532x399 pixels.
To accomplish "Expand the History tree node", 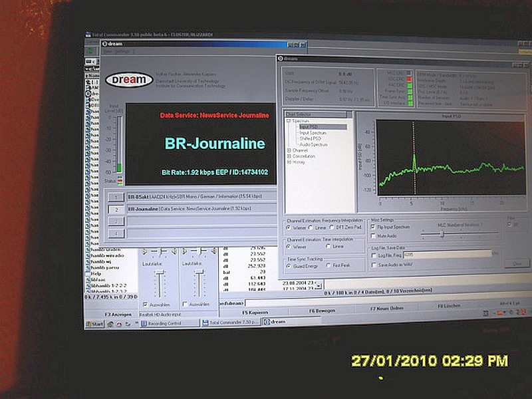I will point(289,162).
